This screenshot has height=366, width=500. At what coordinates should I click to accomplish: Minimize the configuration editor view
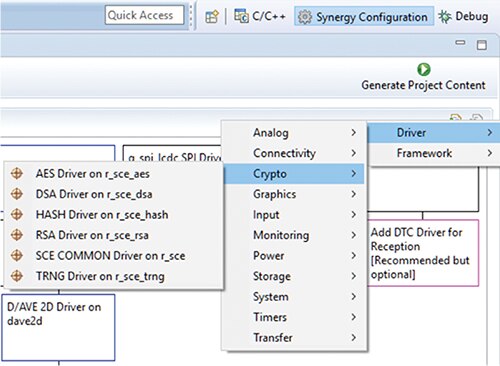tap(460, 43)
